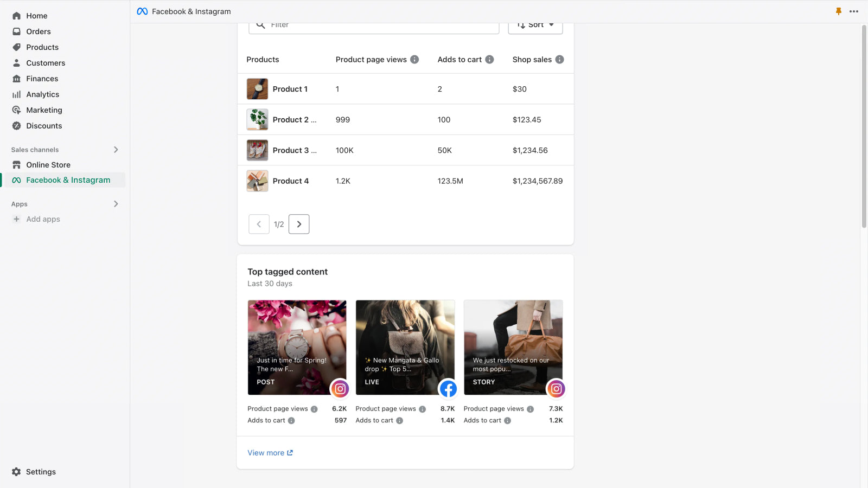Click the Meta logo in the top bar
The image size is (868, 488).
coord(142,11)
